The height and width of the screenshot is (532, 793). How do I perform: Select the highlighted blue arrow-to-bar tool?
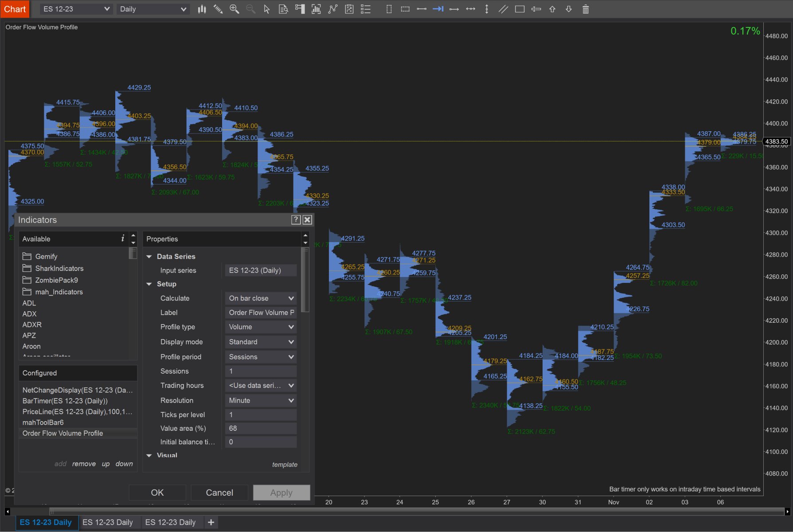click(438, 9)
